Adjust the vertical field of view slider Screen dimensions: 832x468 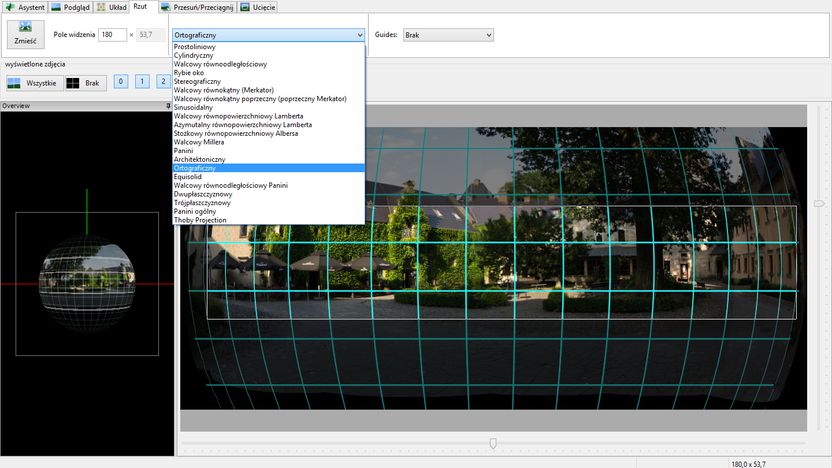point(819,203)
